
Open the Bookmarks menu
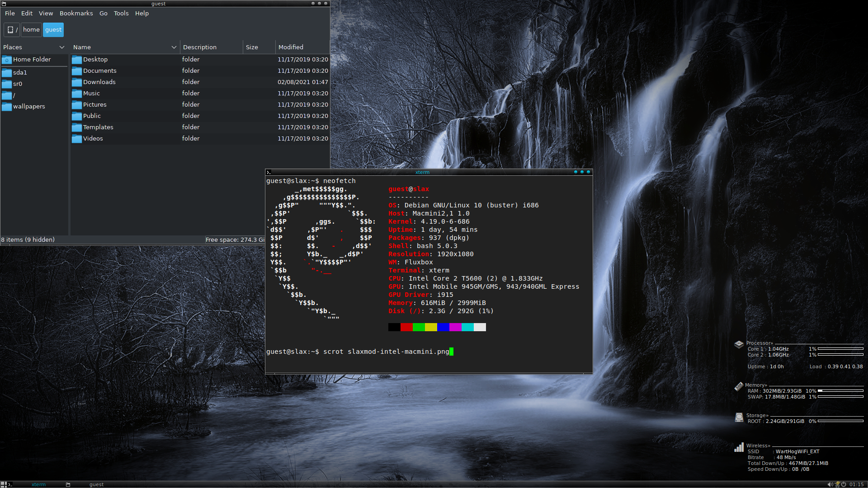(x=76, y=13)
